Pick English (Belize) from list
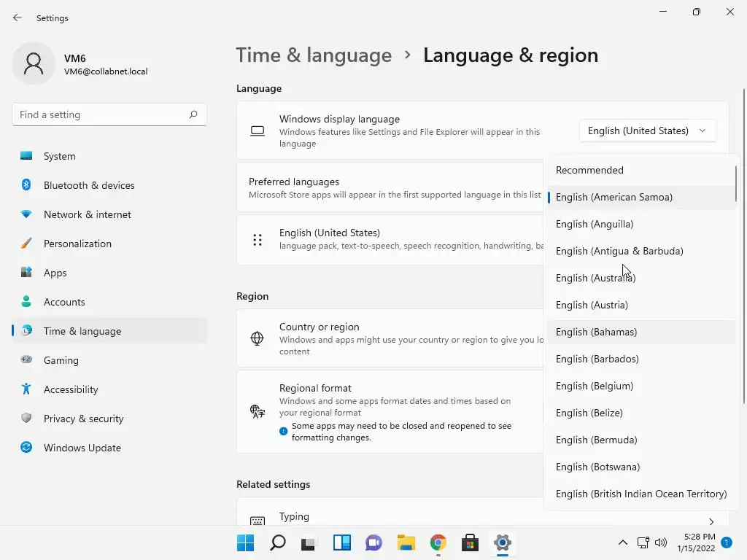 click(x=641, y=413)
